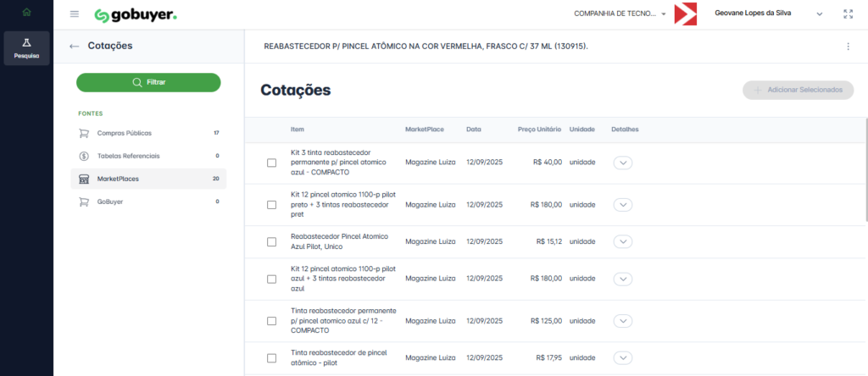
Task: Open the three-dot options menu
Action: 848,46
